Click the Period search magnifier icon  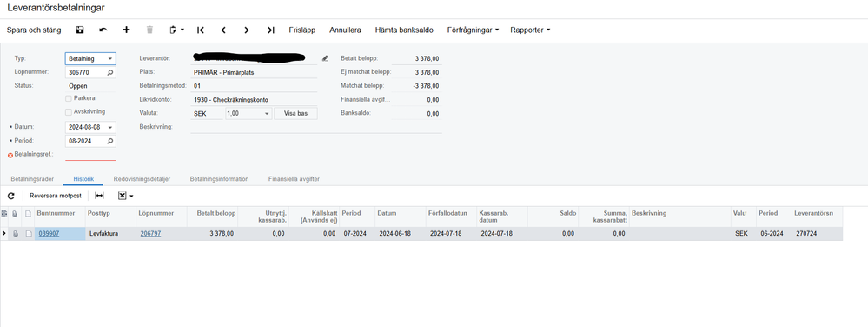[110, 142]
